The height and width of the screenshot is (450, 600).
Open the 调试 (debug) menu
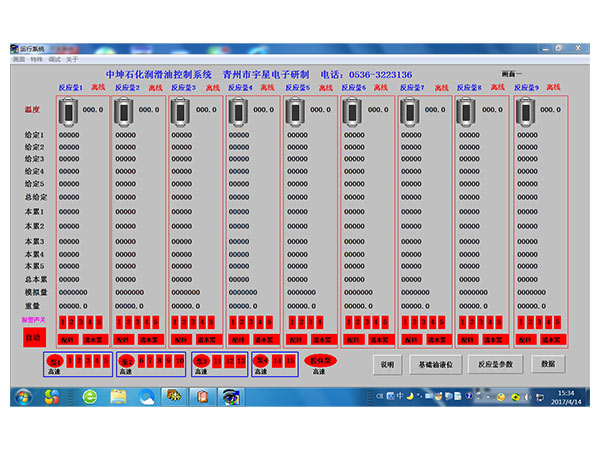tap(55, 59)
